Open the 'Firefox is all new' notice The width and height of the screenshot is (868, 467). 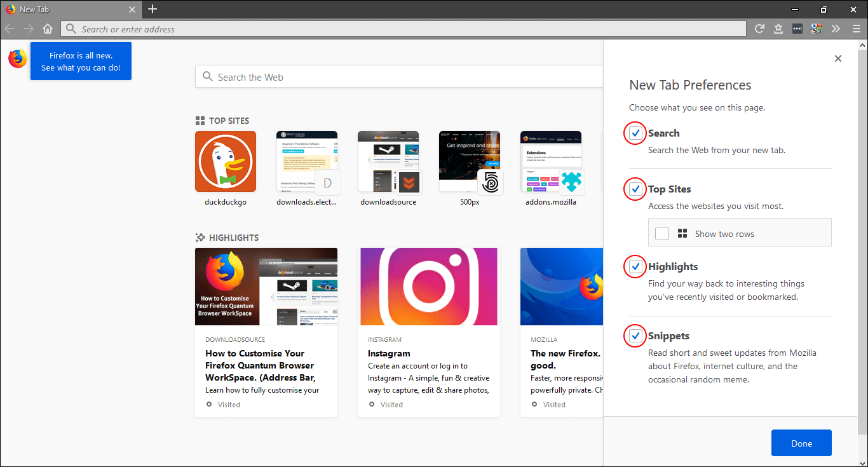click(x=81, y=61)
